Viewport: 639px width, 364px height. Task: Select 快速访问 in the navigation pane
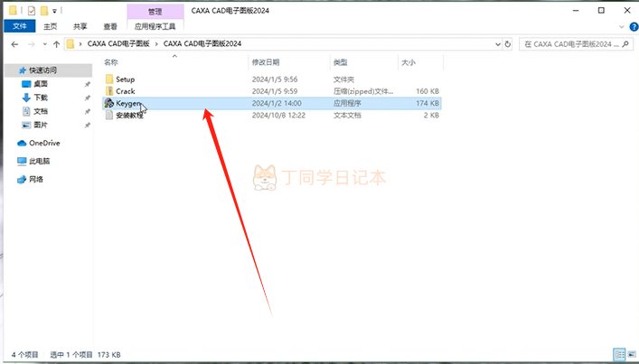point(42,70)
